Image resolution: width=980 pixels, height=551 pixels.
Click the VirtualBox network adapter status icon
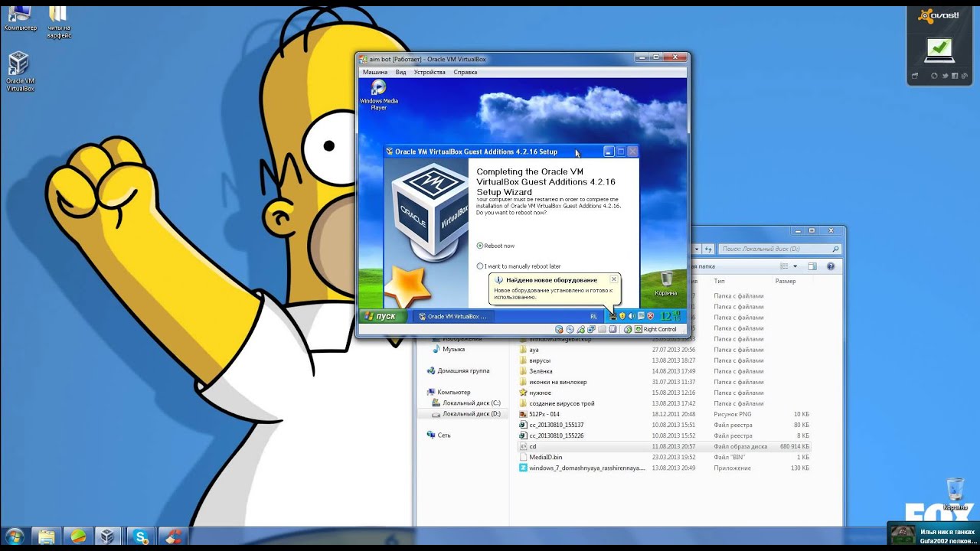(591, 329)
